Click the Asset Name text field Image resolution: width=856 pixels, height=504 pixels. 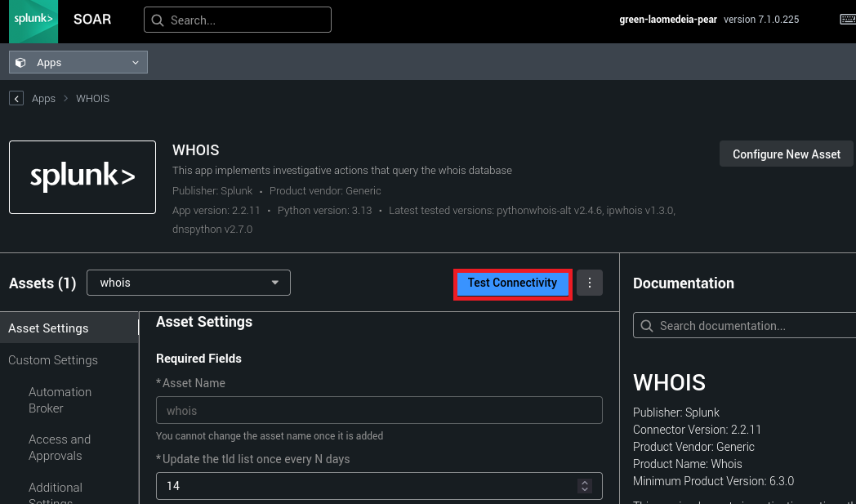pyautogui.click(x=379, y=410)
